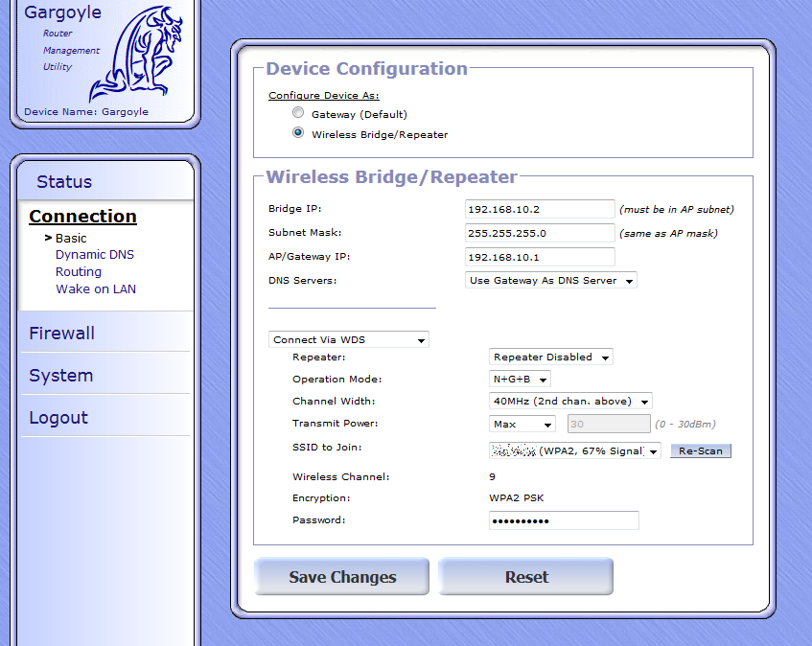Click the Re-Scan button

700,450
